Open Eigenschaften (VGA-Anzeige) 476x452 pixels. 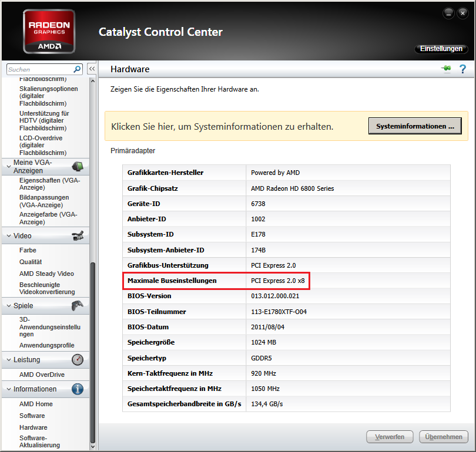[x=49, y=184]
